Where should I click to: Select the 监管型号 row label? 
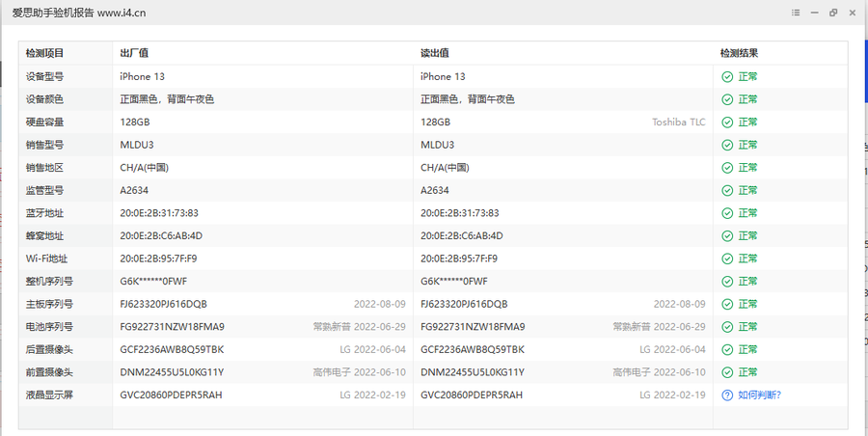coord(44,190)
